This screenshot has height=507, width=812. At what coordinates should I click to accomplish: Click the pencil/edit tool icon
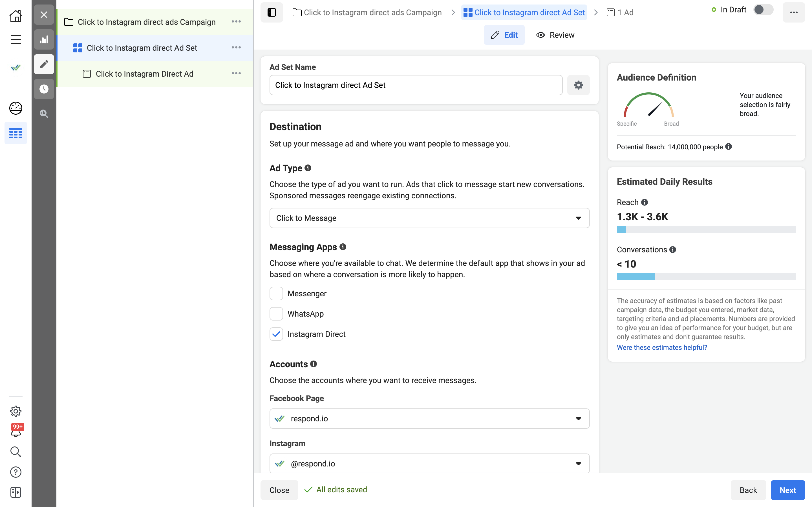(45, 64)
